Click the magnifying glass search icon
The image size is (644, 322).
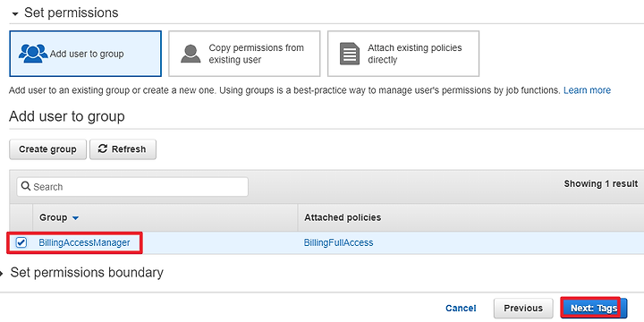(26, 186)
